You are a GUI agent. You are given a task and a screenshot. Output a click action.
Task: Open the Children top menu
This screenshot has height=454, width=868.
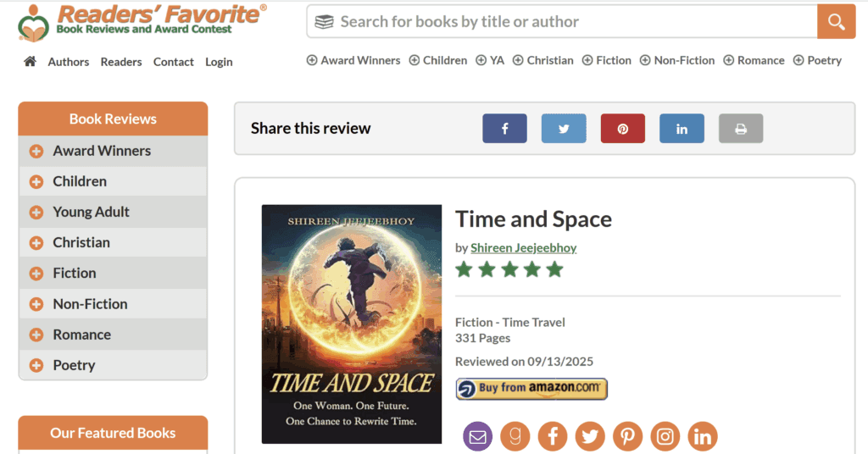tap(438, 60)
